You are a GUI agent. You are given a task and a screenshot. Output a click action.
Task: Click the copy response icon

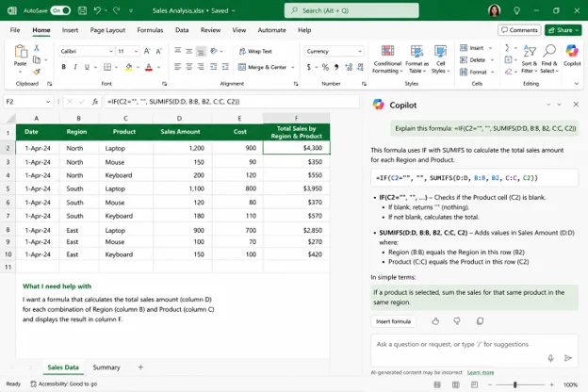480,321
